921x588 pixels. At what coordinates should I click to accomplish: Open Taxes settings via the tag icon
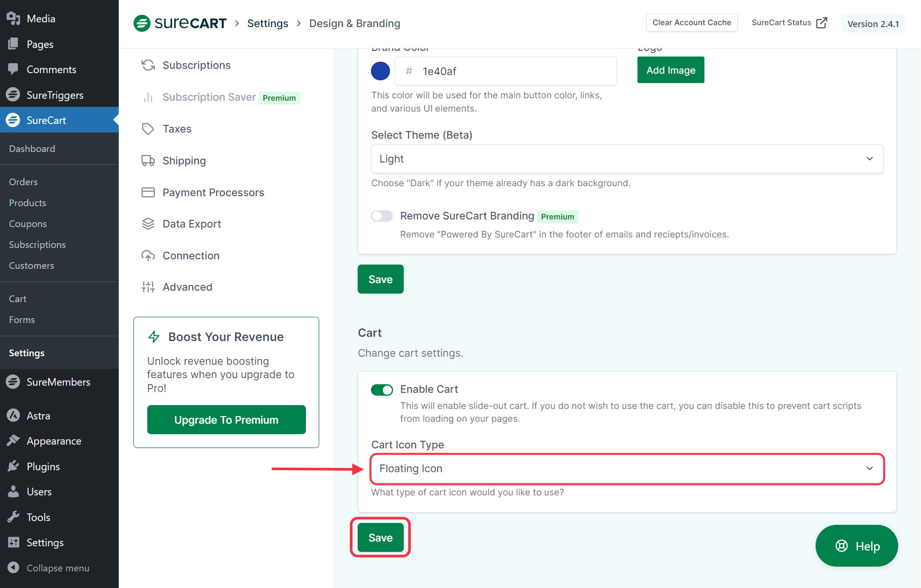pos(148,129)
